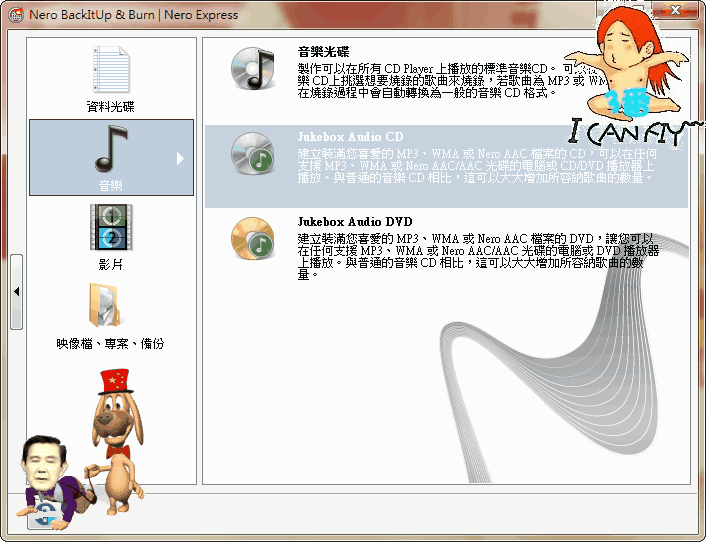Collapse the left side panel arrow handle
Screen dimensions: 706x542
pyautogui.click(x=17, y=292)
